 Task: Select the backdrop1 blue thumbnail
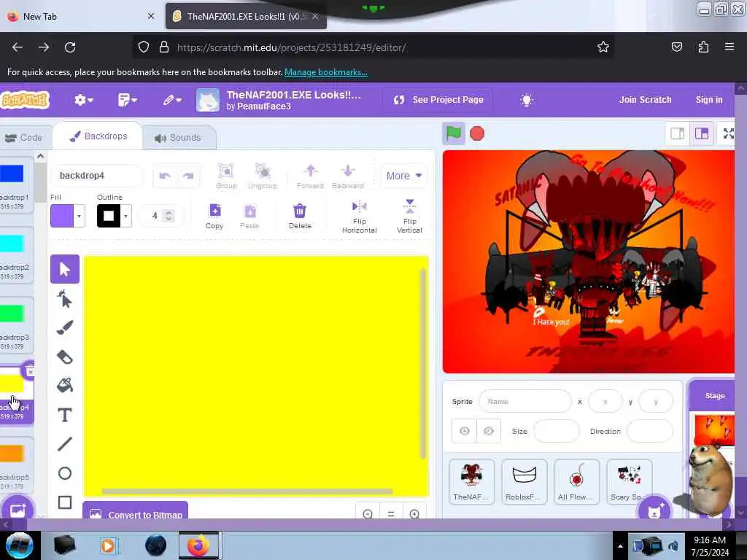pos(15,184)
